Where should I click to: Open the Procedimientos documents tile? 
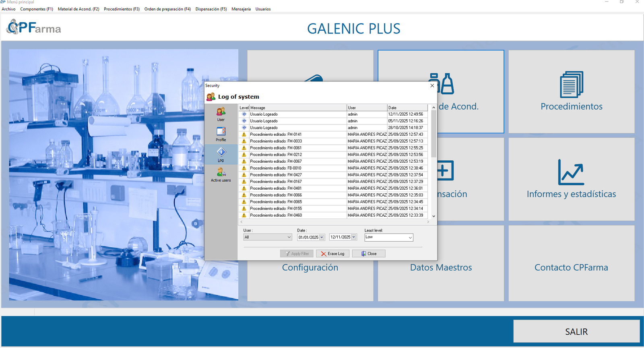[571, 91]
